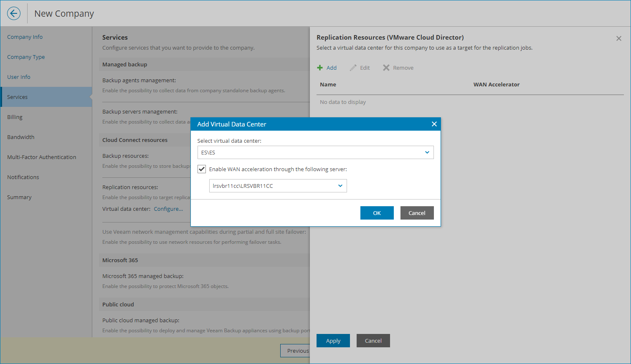The image size is (631, 364).
Task: Click the green plus Add icon
Action: (x=320, y=68)
